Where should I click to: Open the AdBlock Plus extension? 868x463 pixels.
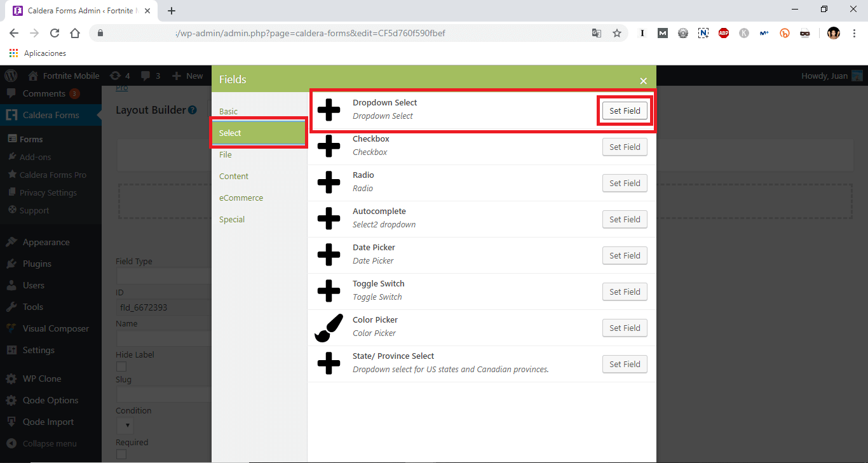coord(724,33)
